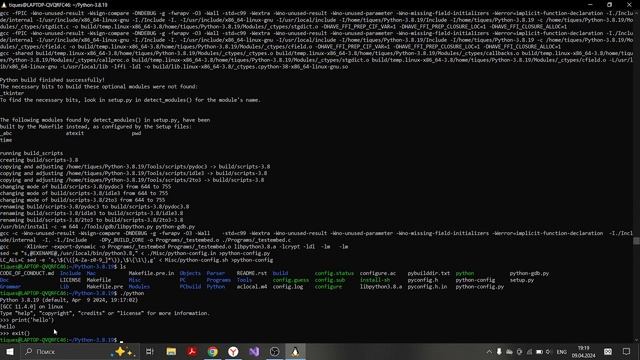Click the setup.py file name

pyautogui.click(x=522, y=280)
